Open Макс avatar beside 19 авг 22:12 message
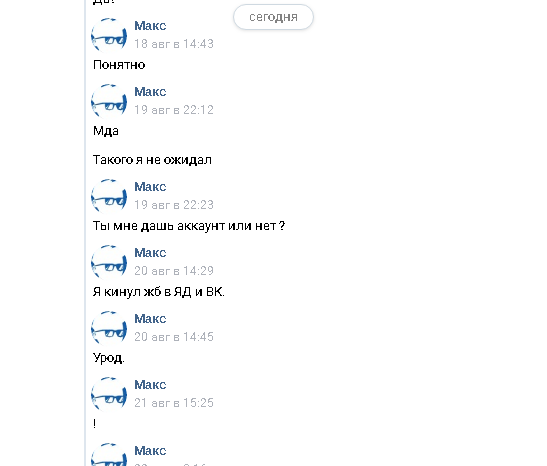The width and height of the screenshot is (547, 466). (x=109, y=101)
